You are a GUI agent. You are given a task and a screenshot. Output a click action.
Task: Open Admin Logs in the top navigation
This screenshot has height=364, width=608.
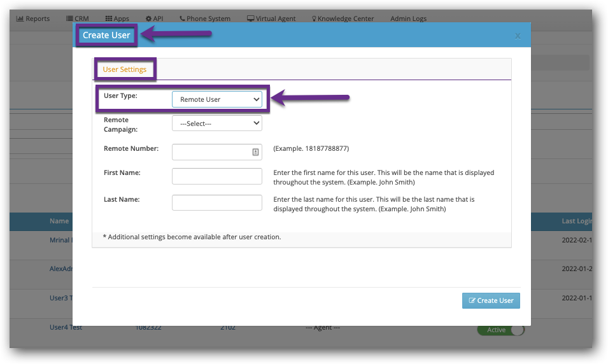[x=408, y=18]
